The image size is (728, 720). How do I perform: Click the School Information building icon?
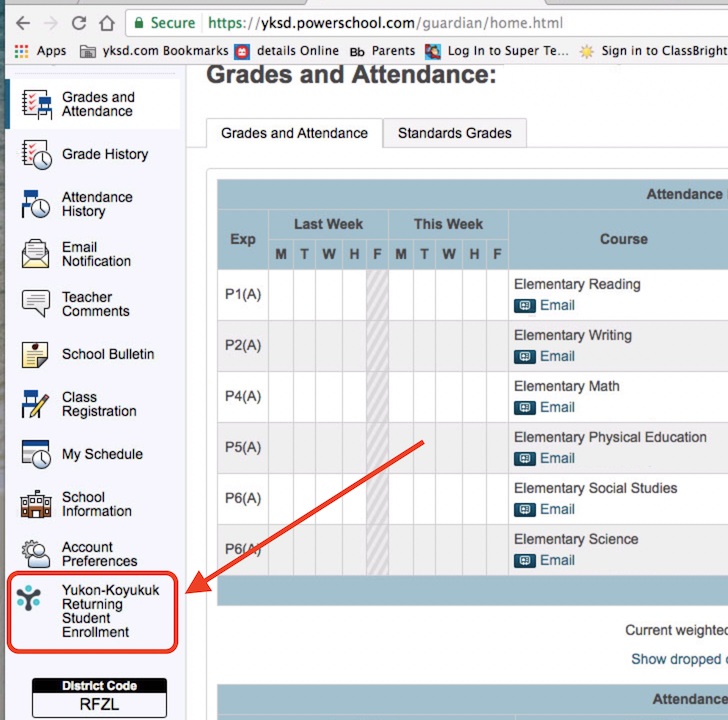(x=36, y=504)
